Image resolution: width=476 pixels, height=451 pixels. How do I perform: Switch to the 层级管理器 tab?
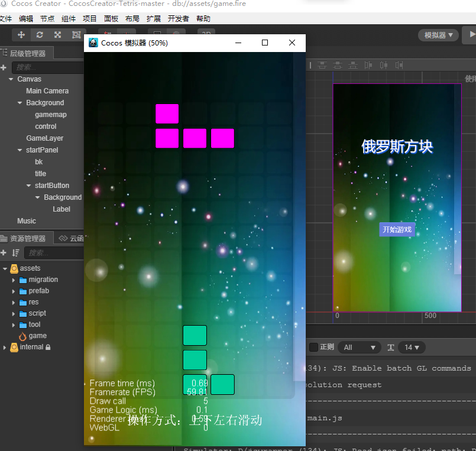[27, 53]
